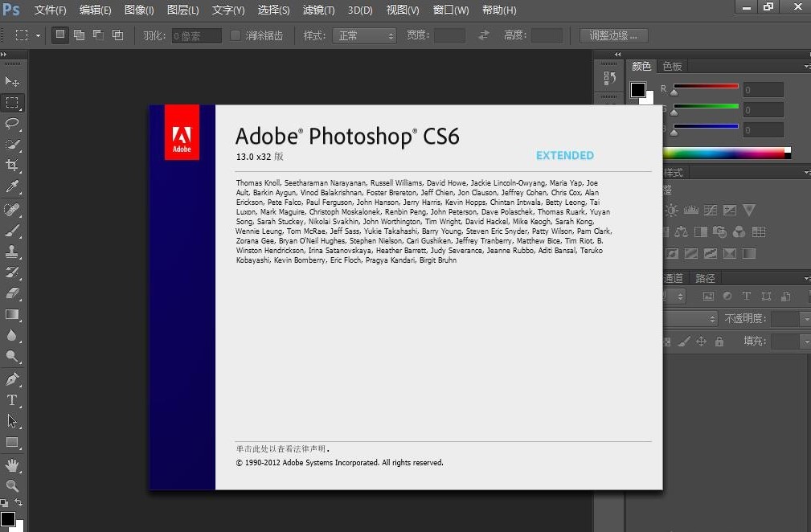
Task: Select the Gradient tool
Action: 12,314
